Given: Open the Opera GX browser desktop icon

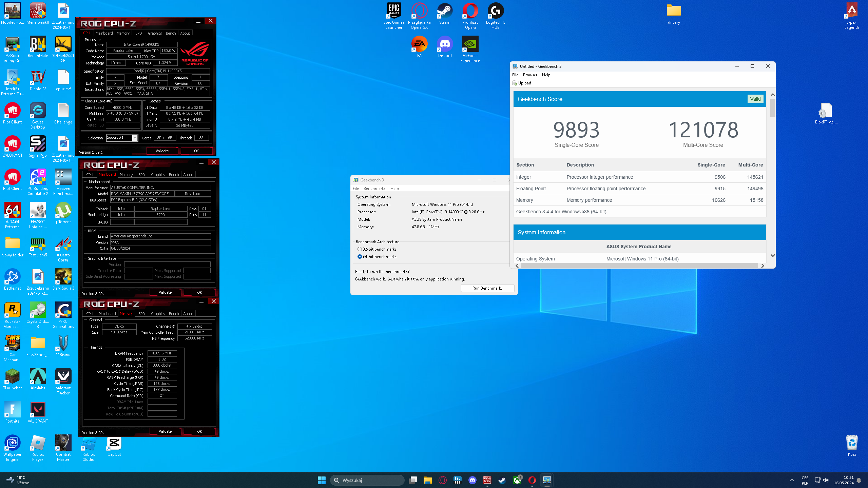Looking at the screenshot, I should pyautogui.click(x=419, y=16).
